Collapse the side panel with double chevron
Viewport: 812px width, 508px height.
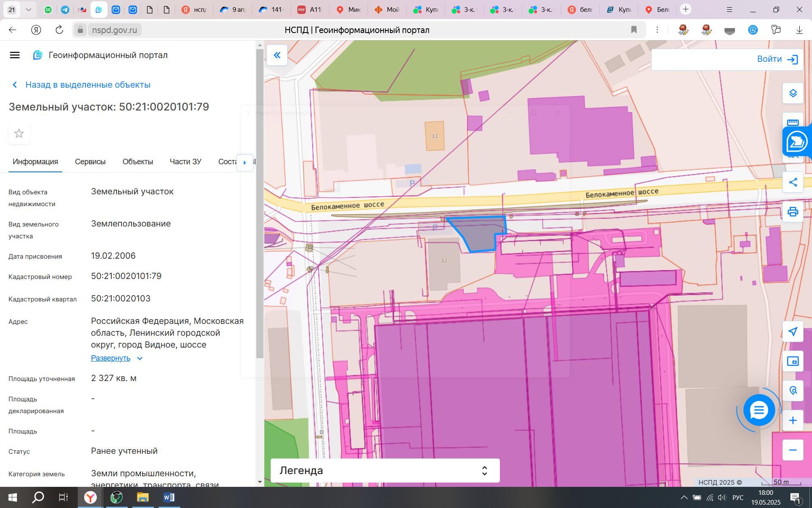(277, 55)
